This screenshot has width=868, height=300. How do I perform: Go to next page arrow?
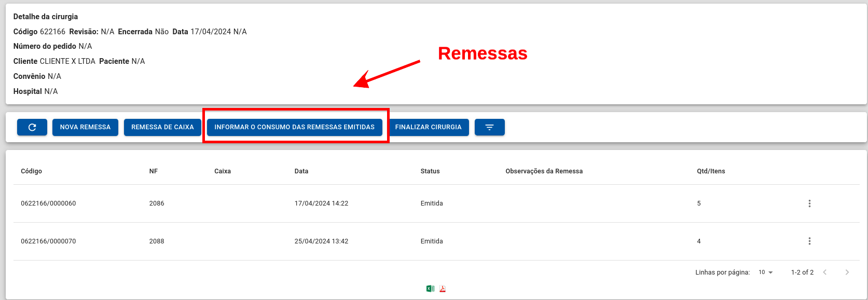(x=847, y=272)
